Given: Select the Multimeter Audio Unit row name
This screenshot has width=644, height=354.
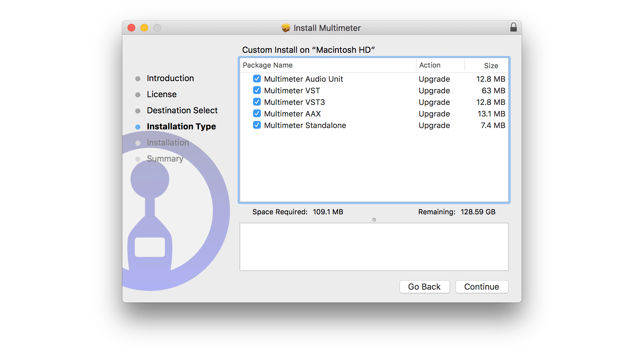Looking at the screenshot, I should tap(303, 79).
